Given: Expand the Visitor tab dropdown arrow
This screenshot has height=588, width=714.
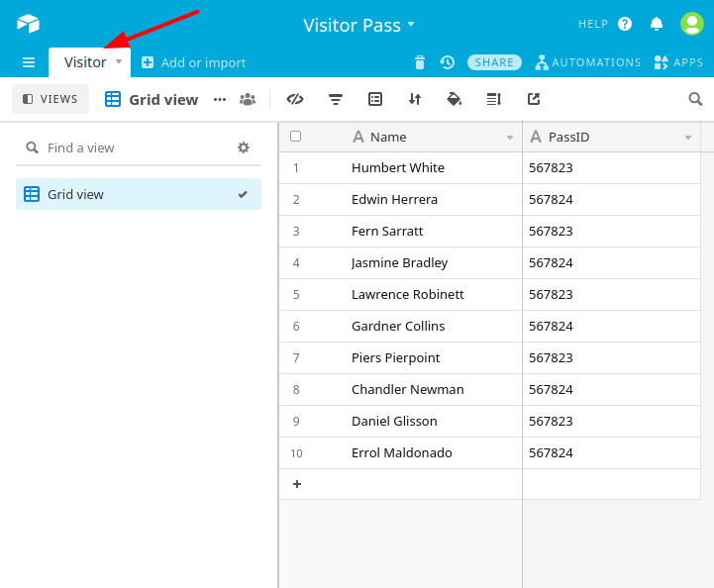Looking at the screenshot, I should point(119,61).
